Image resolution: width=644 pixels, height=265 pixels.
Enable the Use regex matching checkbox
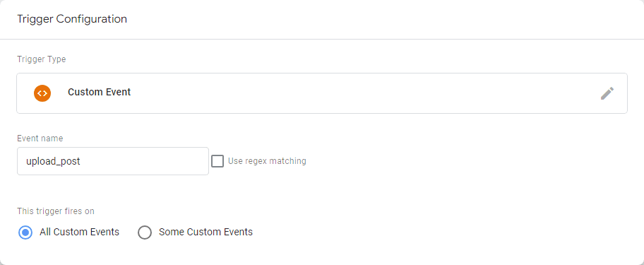tap(217, 161)
